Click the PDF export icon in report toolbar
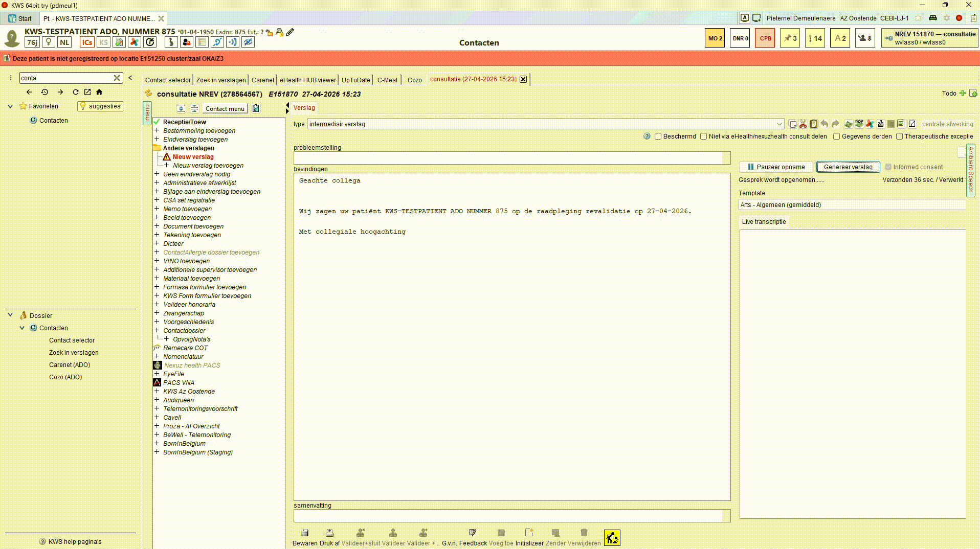Viewport: 980px width, 549px height. point(859,124)
